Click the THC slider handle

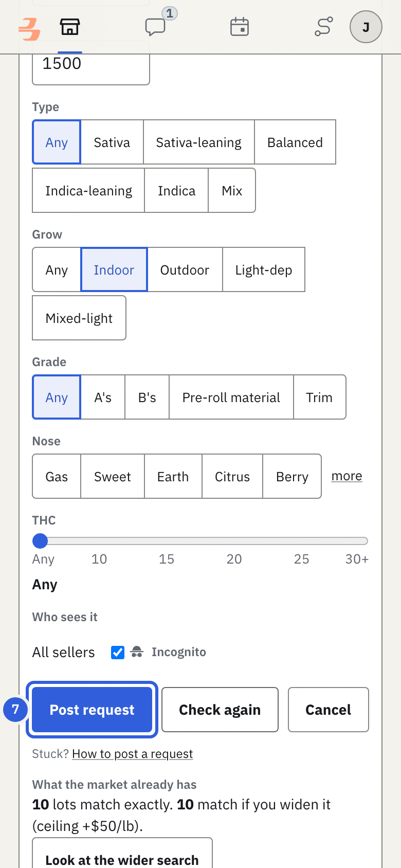40,541
